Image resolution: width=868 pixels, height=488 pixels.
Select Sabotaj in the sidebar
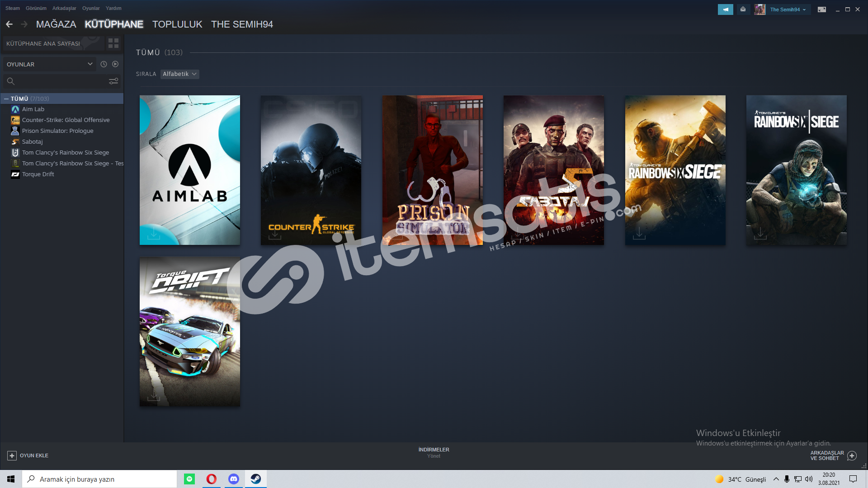(32, 142)
